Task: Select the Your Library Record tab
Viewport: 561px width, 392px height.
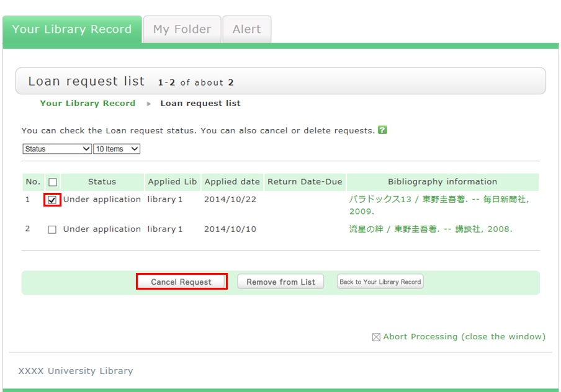Action: (x=72, y=30)
